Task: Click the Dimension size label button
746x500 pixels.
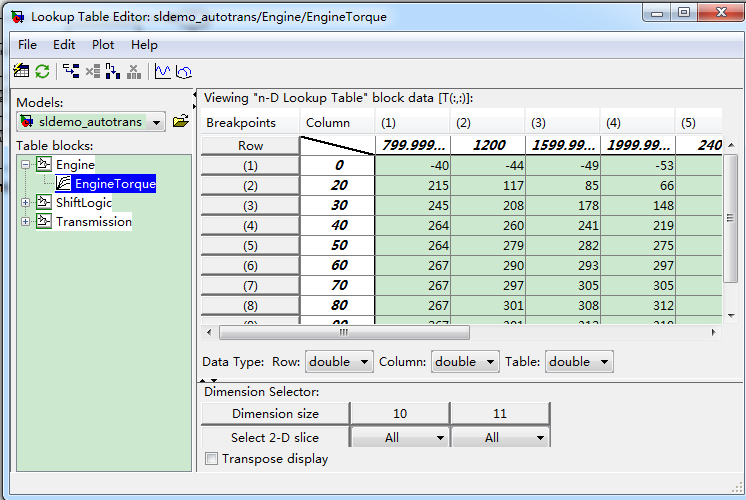Action: point(275,413)
